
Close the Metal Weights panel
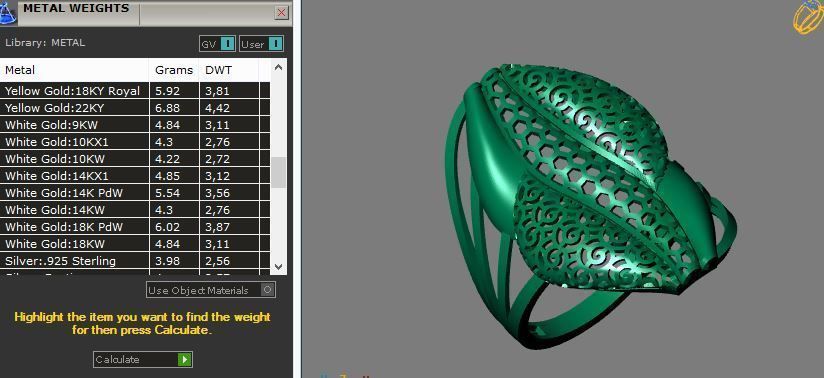coord(282,13)
